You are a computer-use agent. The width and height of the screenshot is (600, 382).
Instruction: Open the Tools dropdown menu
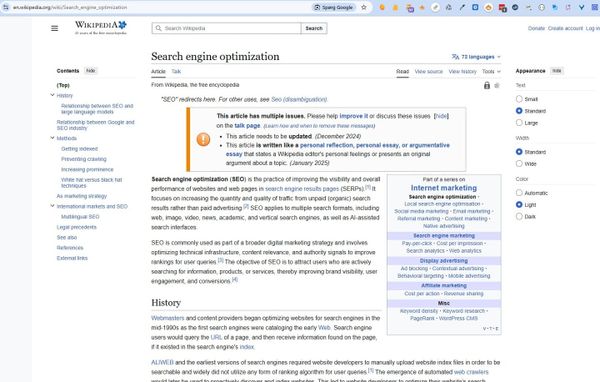coord(491,72)
